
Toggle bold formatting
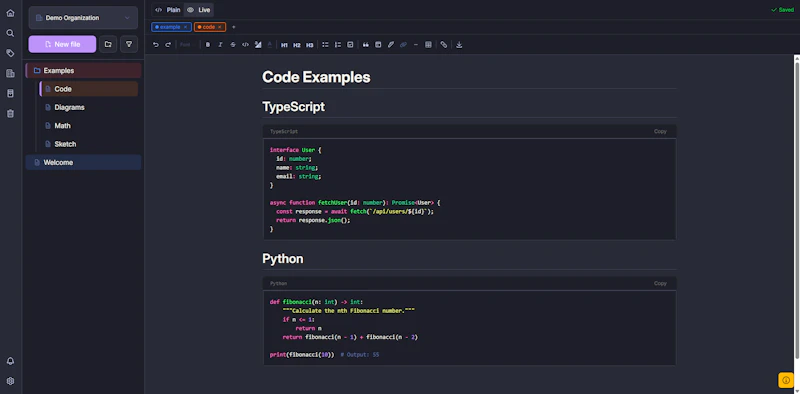pyautogui.click(x=208, y=45)
